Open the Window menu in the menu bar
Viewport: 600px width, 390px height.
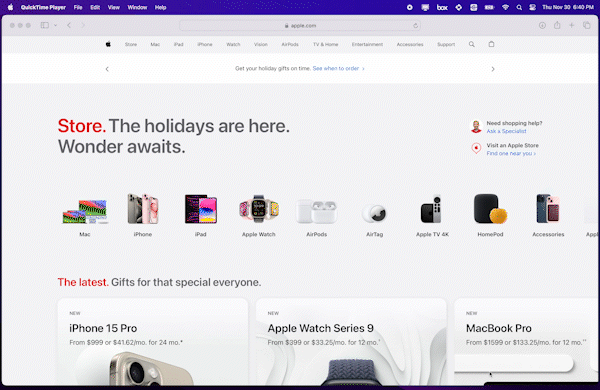tap(137, 7)
